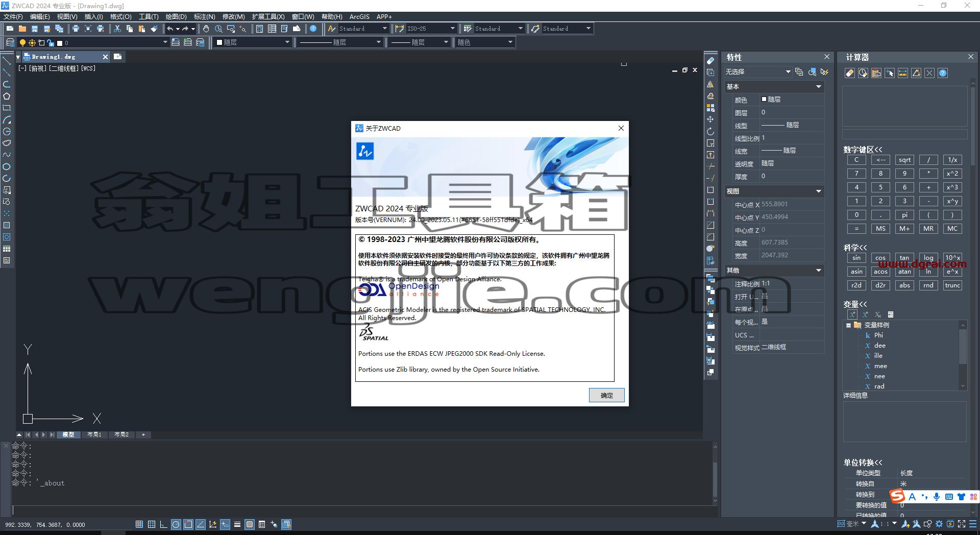Toggle Snap mode in status bar
The height and width of the screenshot is (535, 980).
tap(139, 524)
